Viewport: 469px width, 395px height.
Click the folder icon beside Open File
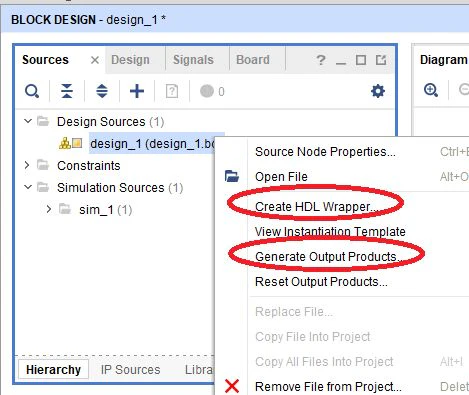point(232,176)
